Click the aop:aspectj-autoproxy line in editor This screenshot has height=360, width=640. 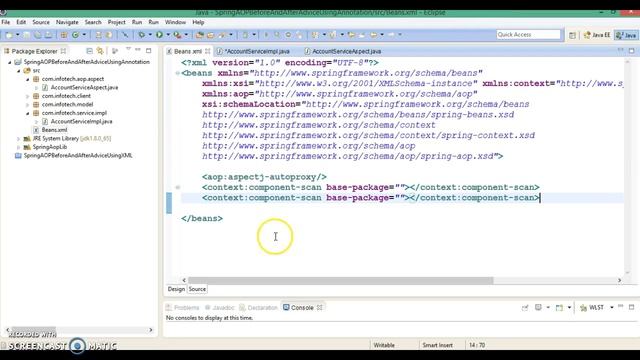(x=264, y=177)
